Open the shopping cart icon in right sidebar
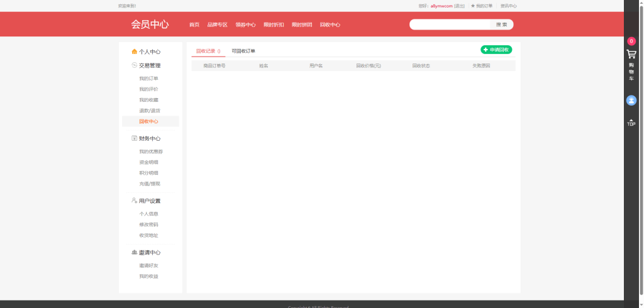 [x=631, y=54]
